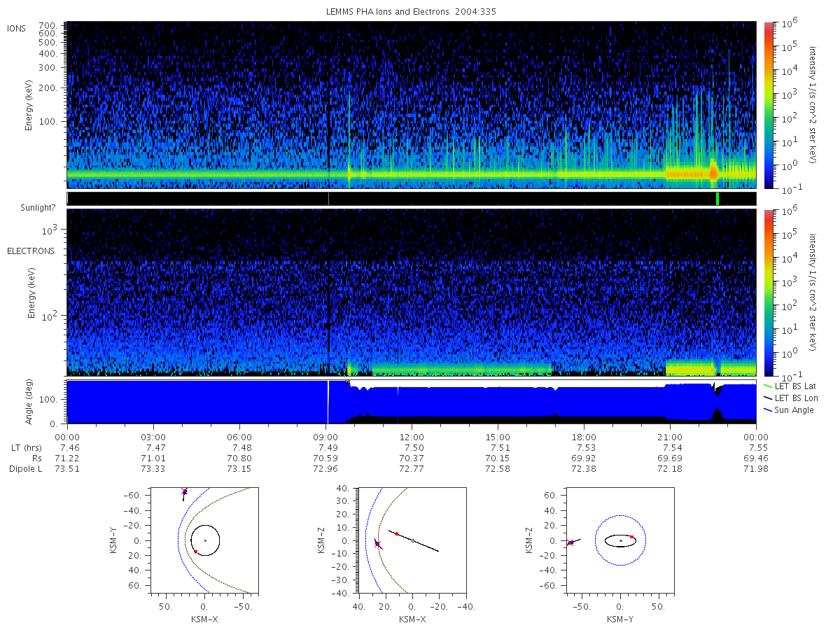Click the Dipole L value 72.96

point(325,468)
